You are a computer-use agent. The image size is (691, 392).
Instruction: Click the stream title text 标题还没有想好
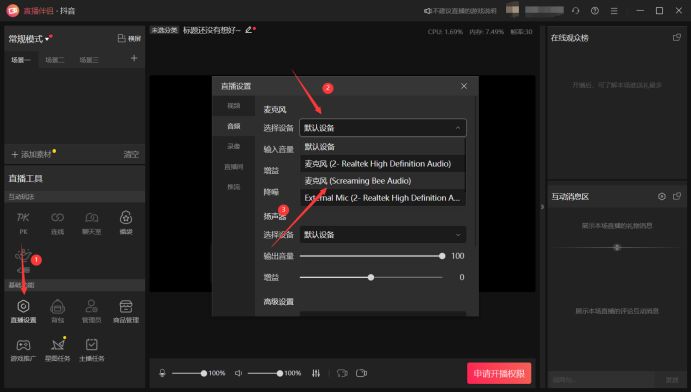212,30
